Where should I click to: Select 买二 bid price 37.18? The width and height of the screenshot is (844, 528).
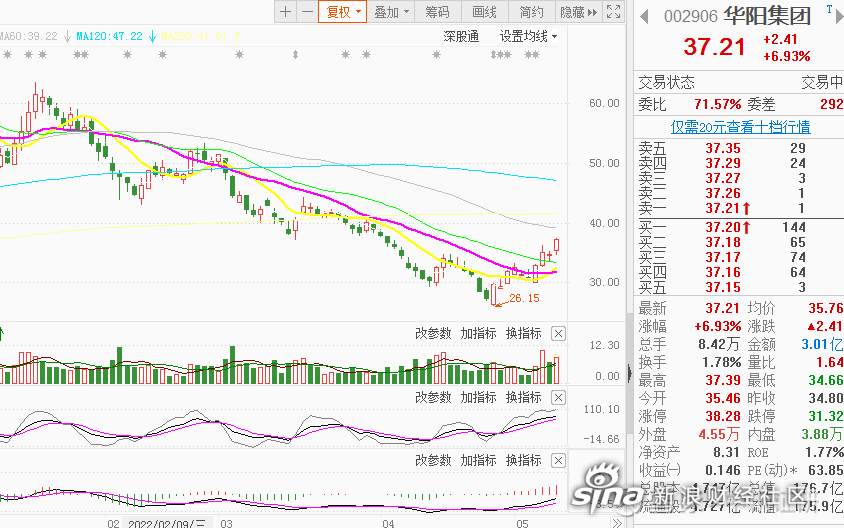click(723, 242)
